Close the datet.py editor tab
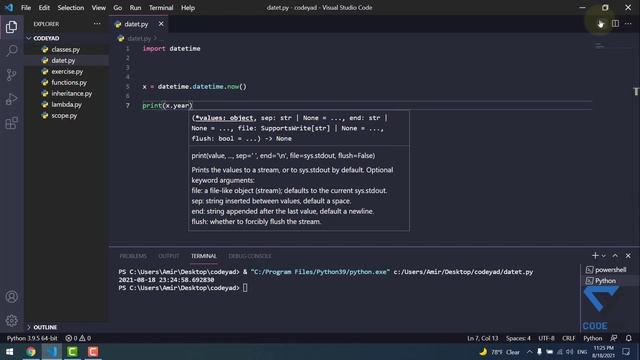This screenshot has width=640, height=360. [161, 24]
